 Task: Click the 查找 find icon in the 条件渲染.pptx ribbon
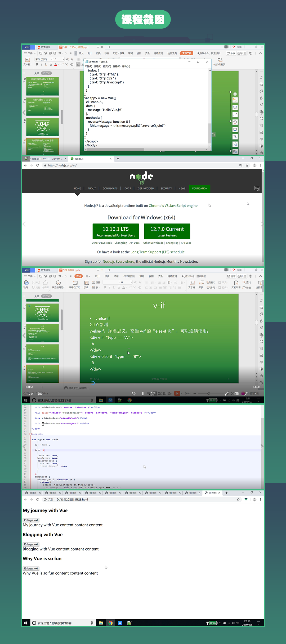pyautogui.click(x=247, y=282)
